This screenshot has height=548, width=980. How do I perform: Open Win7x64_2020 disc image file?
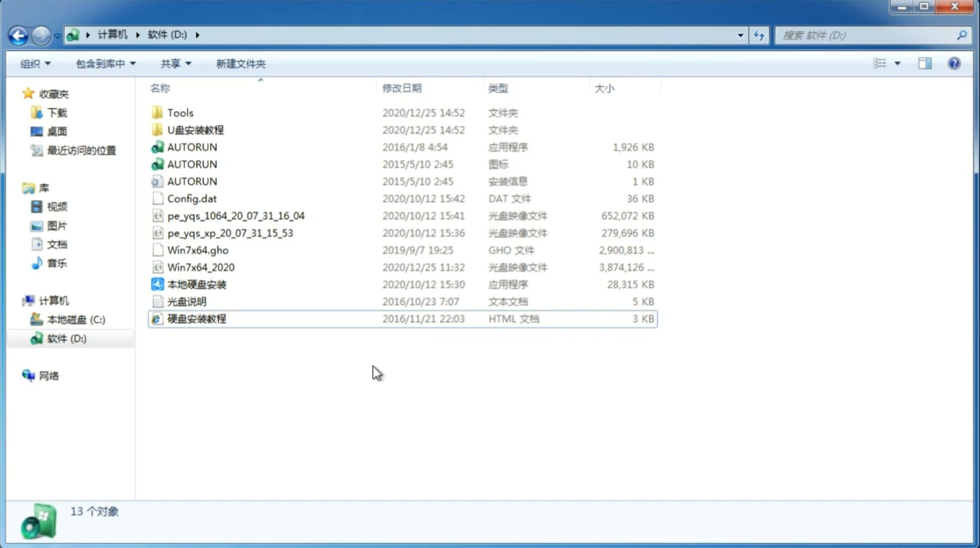(200, 266)
